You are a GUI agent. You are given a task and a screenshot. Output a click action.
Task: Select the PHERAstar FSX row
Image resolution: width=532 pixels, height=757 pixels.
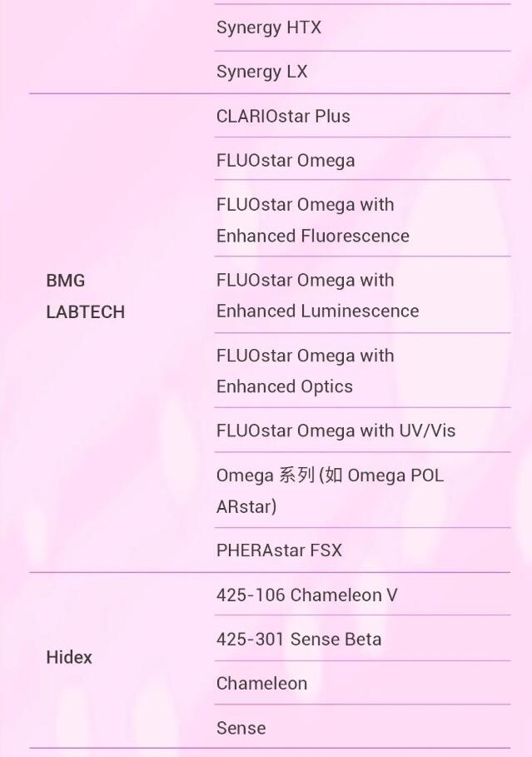tap(279, 550)
